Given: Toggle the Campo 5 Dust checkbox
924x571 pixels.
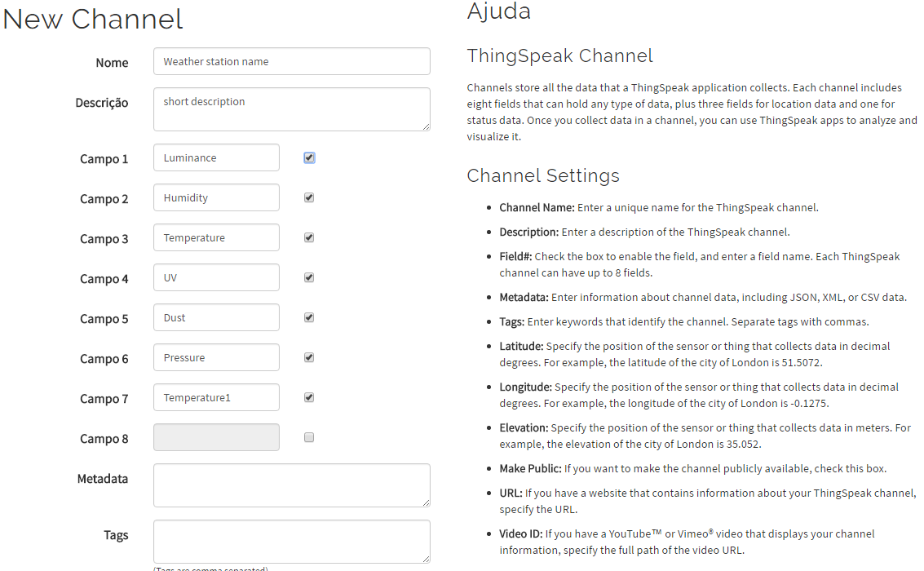Looking at the screenshot, I should tap(309, 317).
